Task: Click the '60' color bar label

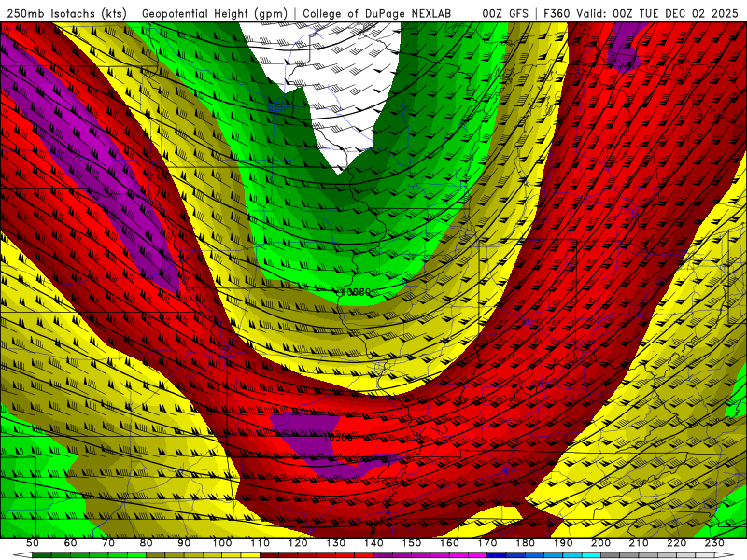Action: [x=71, y=543]
